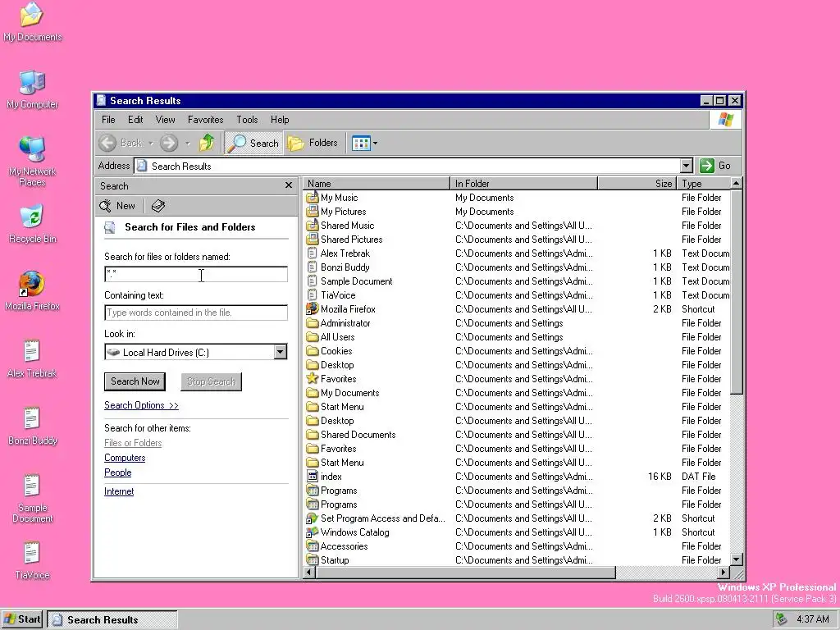Image resolution: width=840 pixels, height=630 pixels.
Task: Toggle the Search pane toolbar button
Action: tap(253, 143)
